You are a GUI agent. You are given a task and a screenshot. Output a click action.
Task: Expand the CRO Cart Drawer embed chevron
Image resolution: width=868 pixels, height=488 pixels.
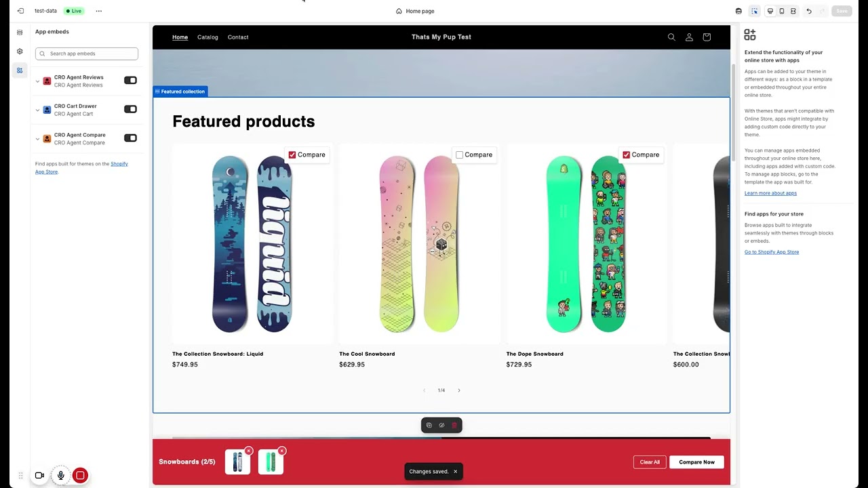pyautogui.click(x=38, y=110)
